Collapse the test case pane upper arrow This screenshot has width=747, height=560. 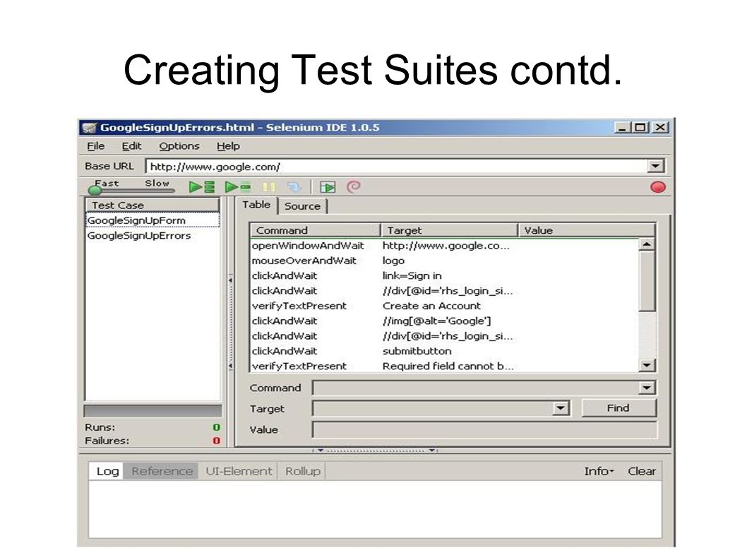[231, 280]
